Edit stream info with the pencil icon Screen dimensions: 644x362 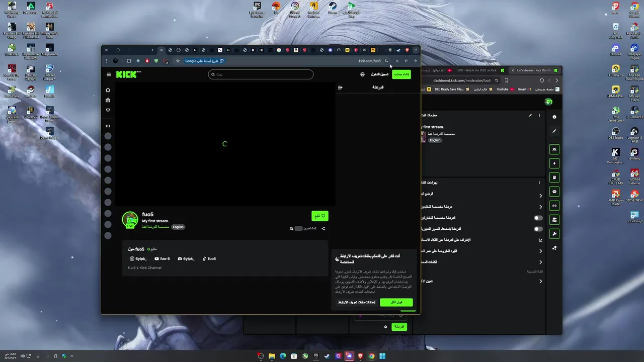[530, 116]
